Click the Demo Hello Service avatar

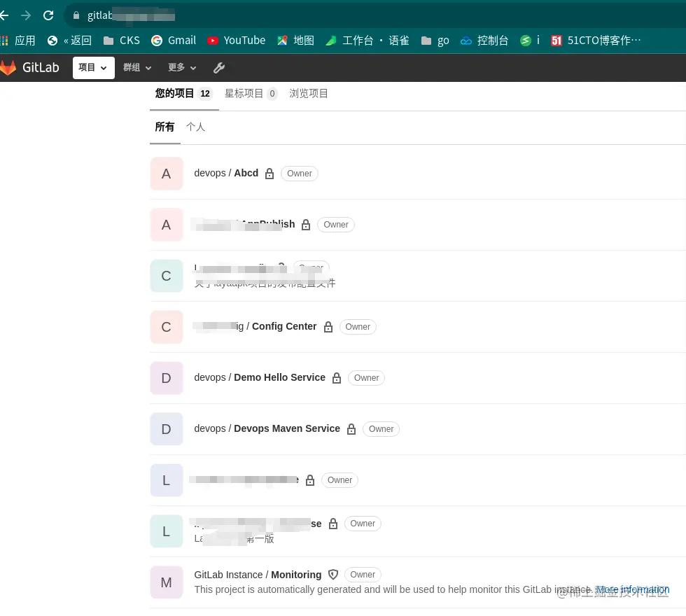(167, 378)
